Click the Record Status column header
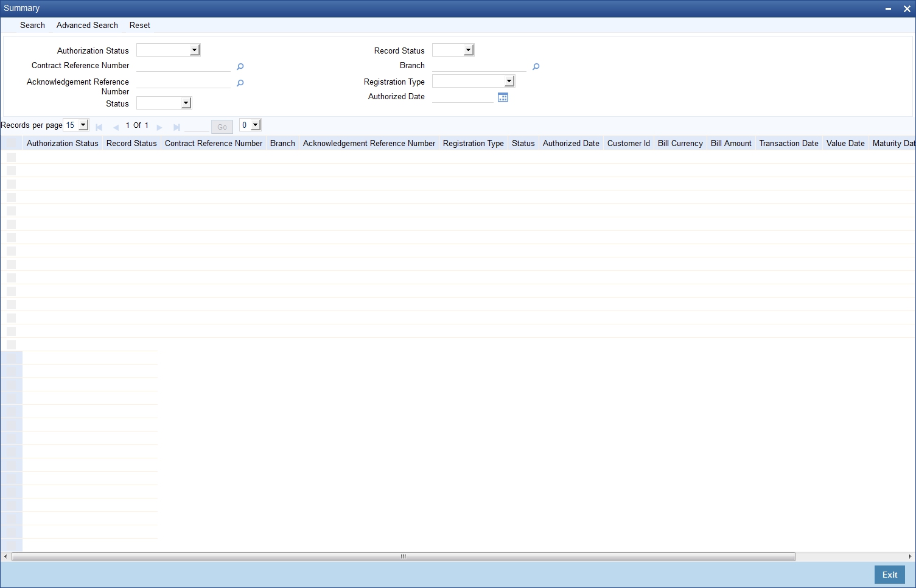The image size is (916, 588). pyautogui.click(x=131, y=143)
